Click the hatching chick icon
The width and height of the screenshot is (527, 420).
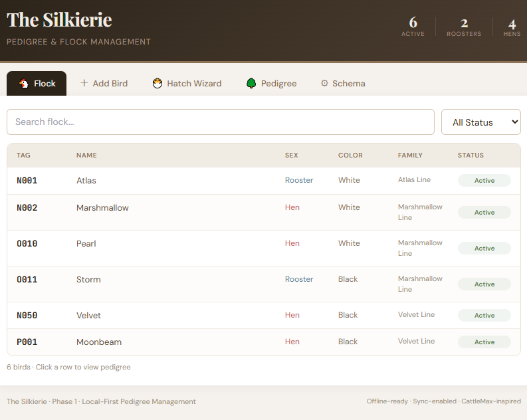[x=158, y=83]
